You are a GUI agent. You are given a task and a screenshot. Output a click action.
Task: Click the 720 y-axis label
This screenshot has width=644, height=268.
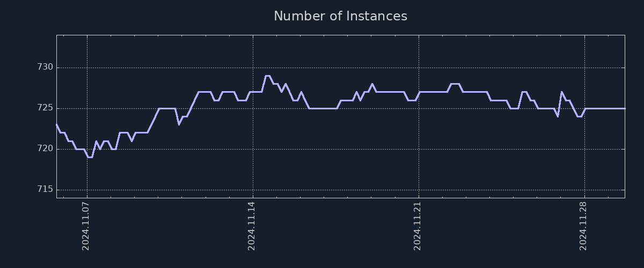pyautogui.click(x=45, y=148)
